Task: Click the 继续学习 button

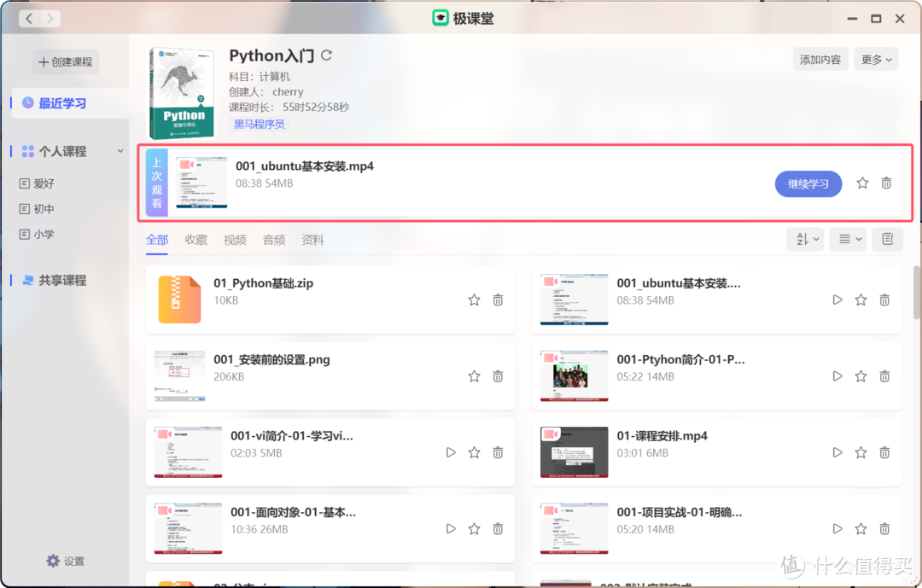Action: click(808, 183)
